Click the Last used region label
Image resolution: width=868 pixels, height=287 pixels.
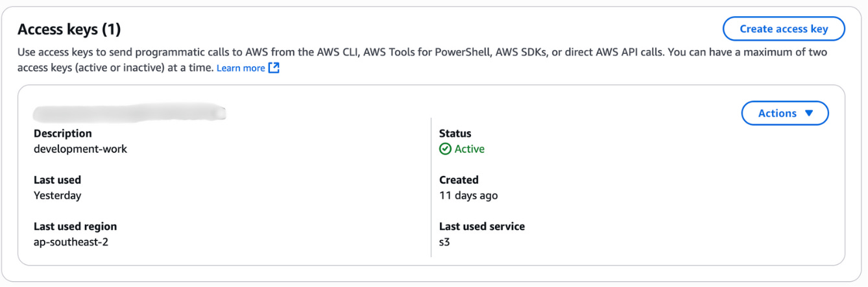75,227
